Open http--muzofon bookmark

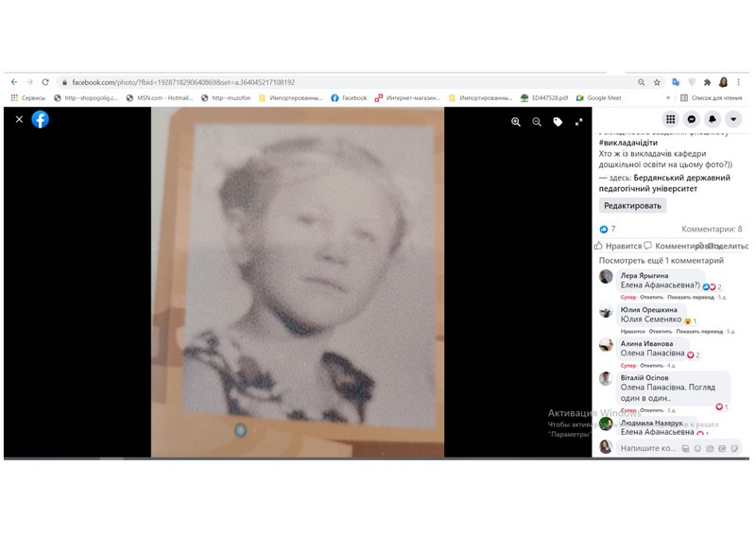(226, 98)
